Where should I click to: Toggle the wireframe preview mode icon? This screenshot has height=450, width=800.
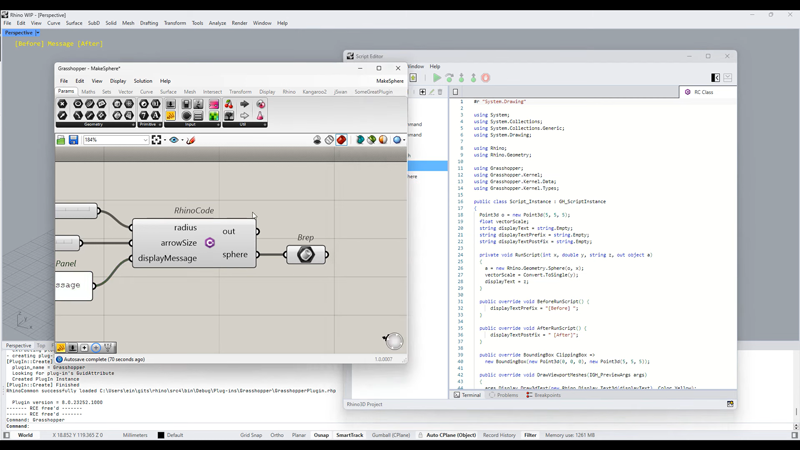pos(329,140)
